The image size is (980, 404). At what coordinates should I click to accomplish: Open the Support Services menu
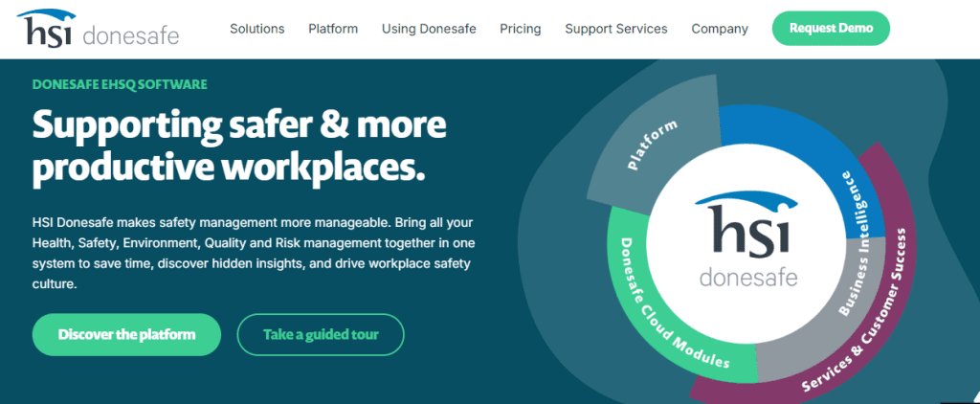tap(616, 29)
